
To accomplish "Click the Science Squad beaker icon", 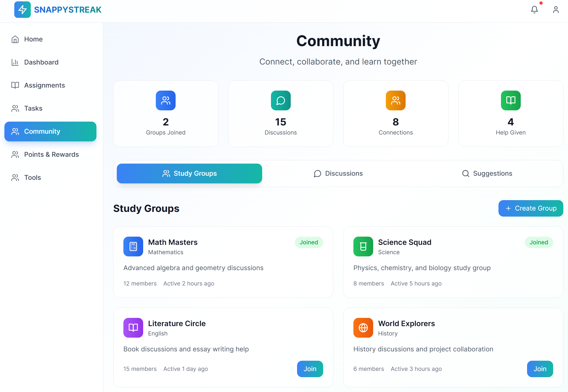I will click(x=363, y=247).
